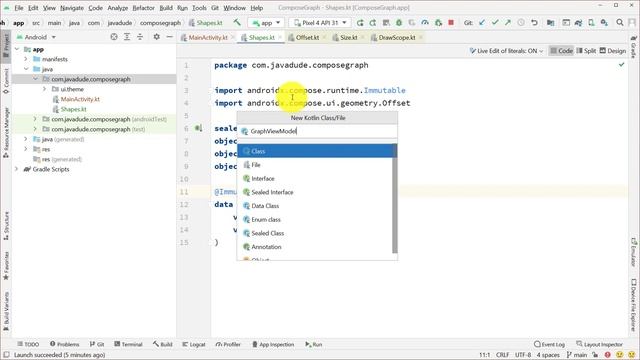Select Interface in New Kotlin dialog
This screenshot has width=640, height=360.
[x=315, y=178]
